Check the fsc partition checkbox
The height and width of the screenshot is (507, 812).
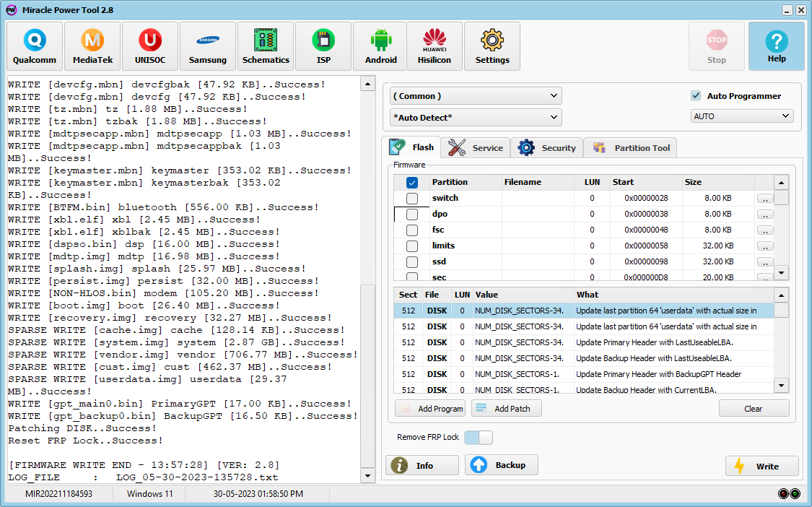point(411,230)
